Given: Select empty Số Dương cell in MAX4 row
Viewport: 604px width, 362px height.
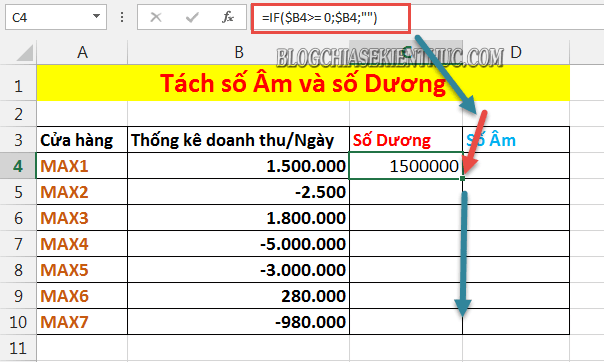Looking at the screenshot, I should point(406,244).
